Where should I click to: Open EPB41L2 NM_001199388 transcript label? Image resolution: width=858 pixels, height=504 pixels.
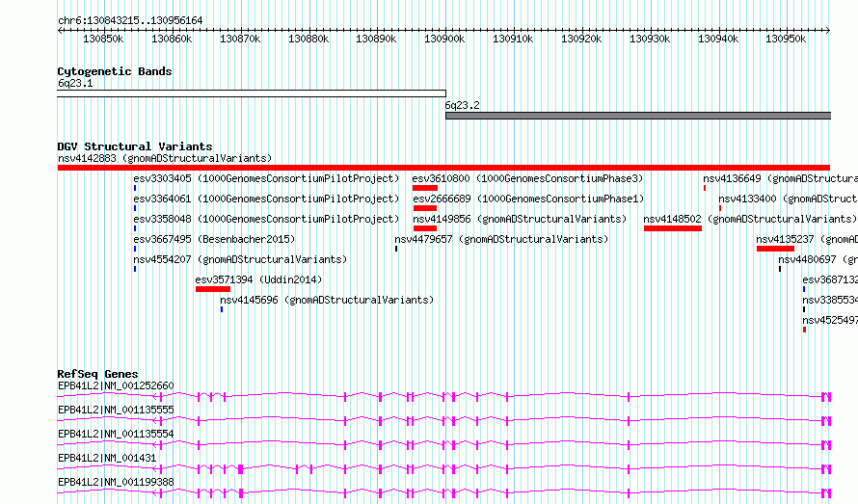(116, 482)
